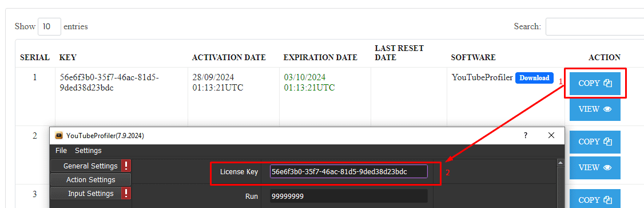Download the YouTubeProfiler software
644x208 pixels.
(534, 78)
